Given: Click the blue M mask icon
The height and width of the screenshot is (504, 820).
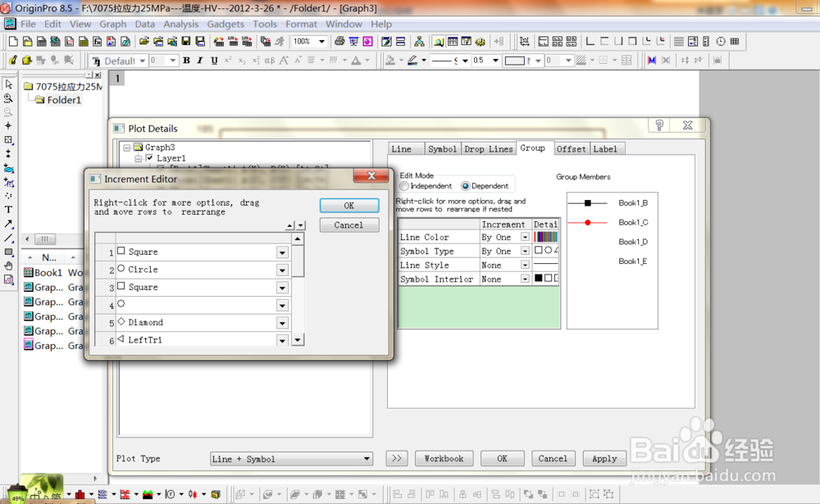Looking at the screenshot, I should pos(652,61).
